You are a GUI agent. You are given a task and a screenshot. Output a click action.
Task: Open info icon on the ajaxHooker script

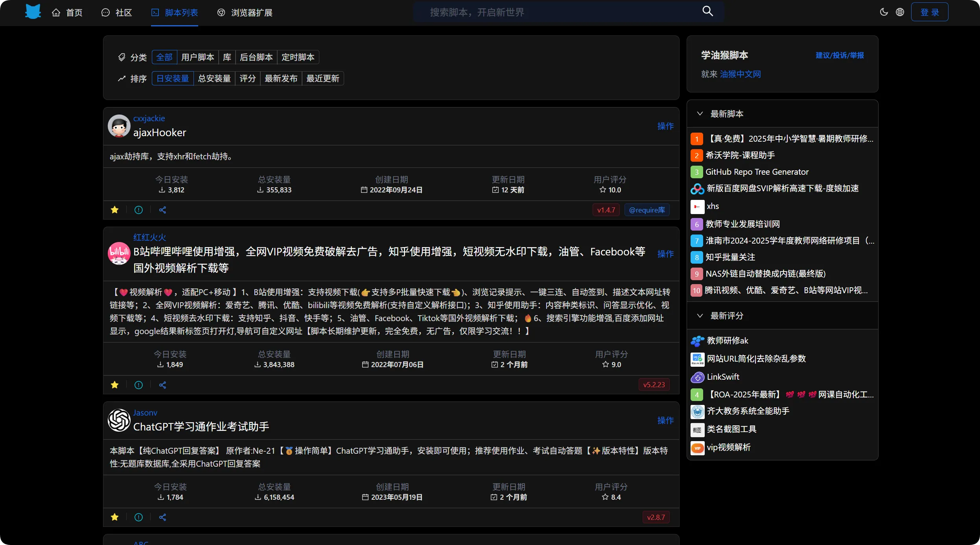(138, 210)
